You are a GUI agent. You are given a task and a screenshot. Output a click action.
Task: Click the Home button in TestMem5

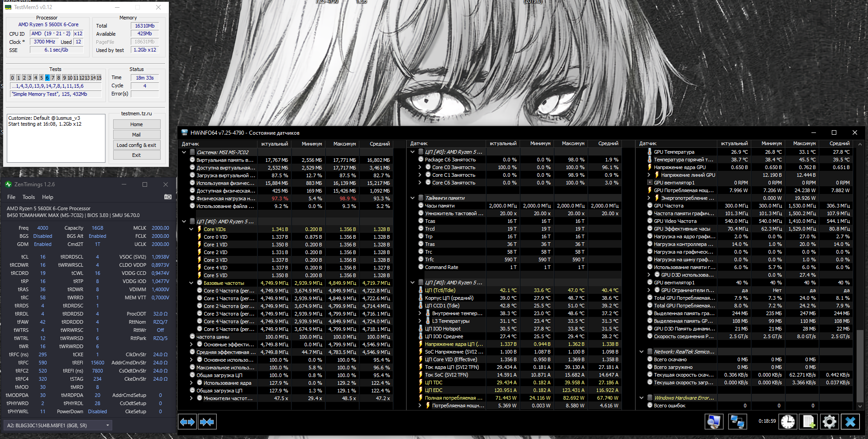point(137,124)
